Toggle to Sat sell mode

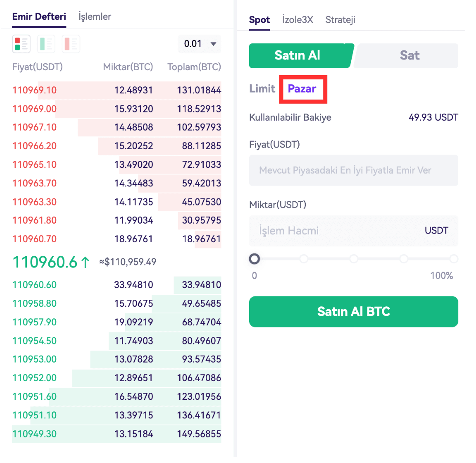(409, 55)
